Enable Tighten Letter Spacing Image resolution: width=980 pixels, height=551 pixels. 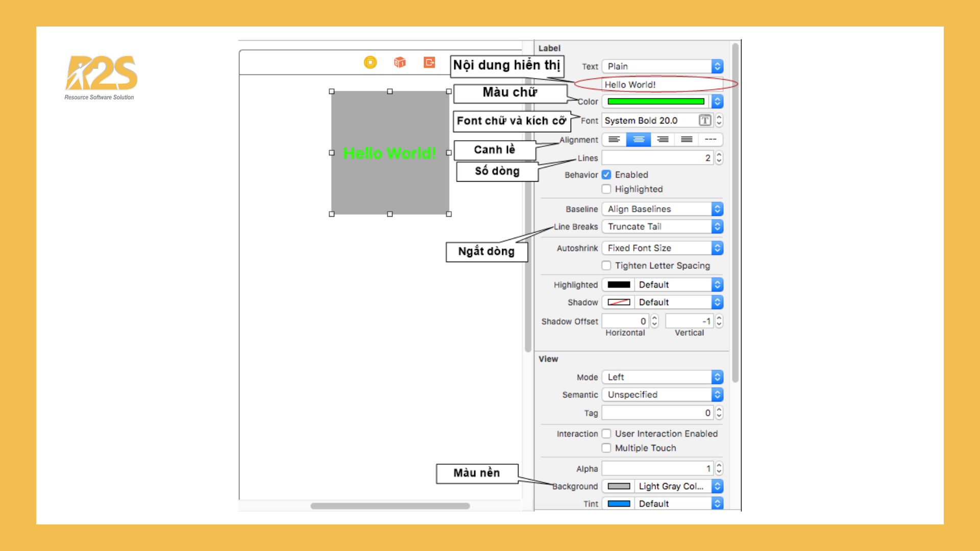[606, 265]
